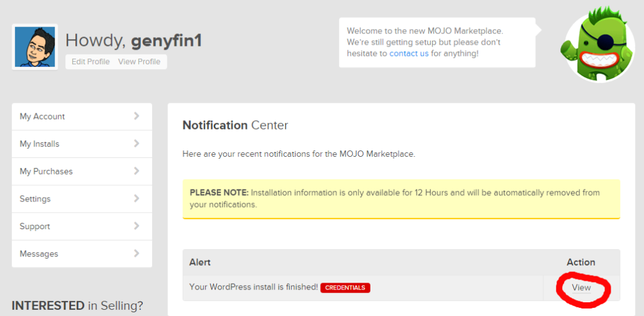Click the Notification Center heading
The width and height of the screenshot is (644, 316).
pyautogui.click(x=235, y=125)
